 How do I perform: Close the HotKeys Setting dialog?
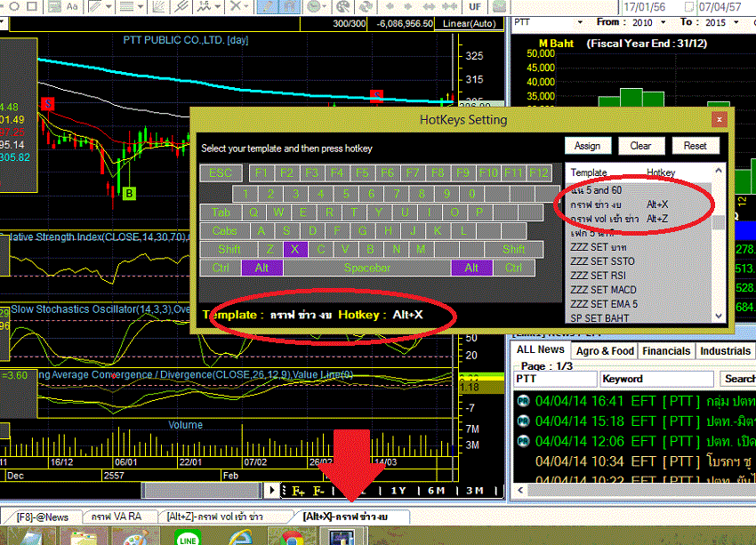[719, 119]
